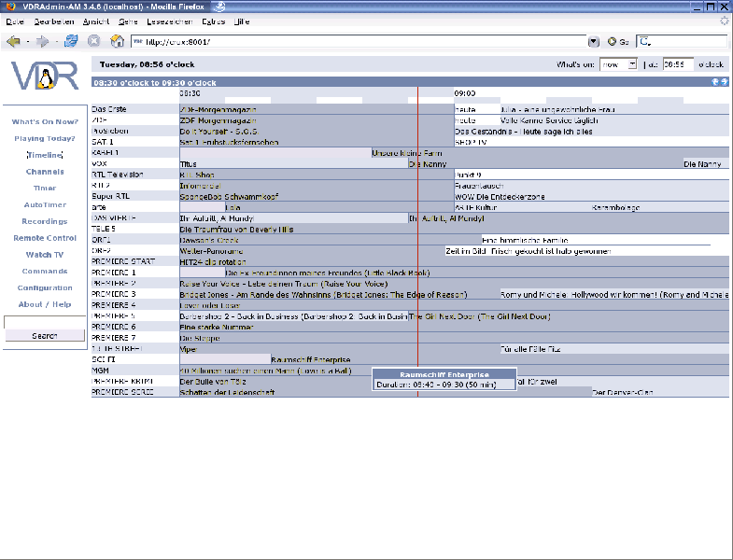Go to AutoTimer in the sidebar

coord(45,204)
